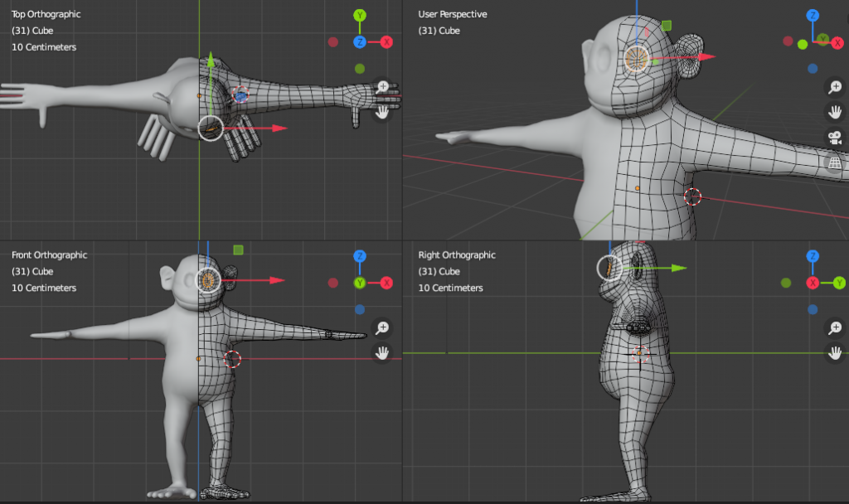Click the 3D cursor in Right Orthographic view
This screenshot has height=504, width=849.
coord(640,353)
